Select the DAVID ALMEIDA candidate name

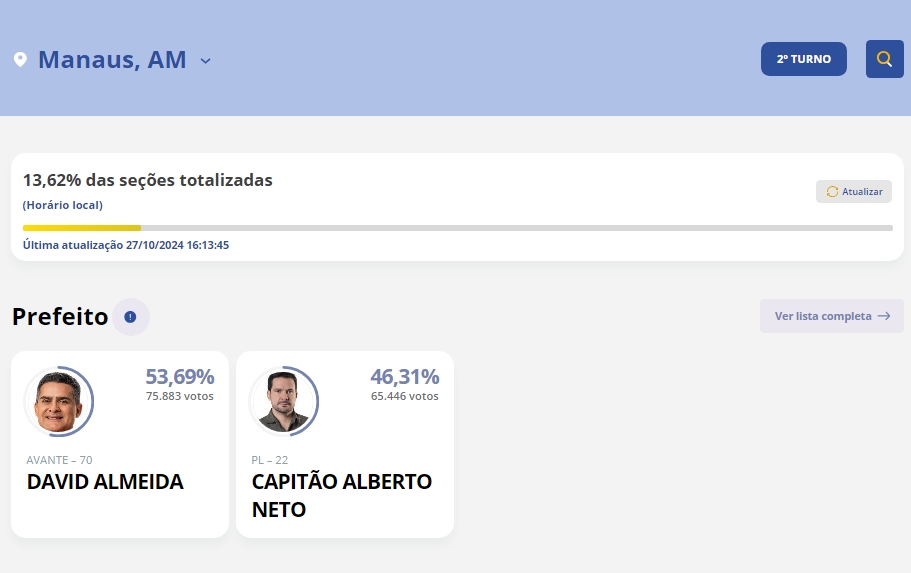click(105, 482)
